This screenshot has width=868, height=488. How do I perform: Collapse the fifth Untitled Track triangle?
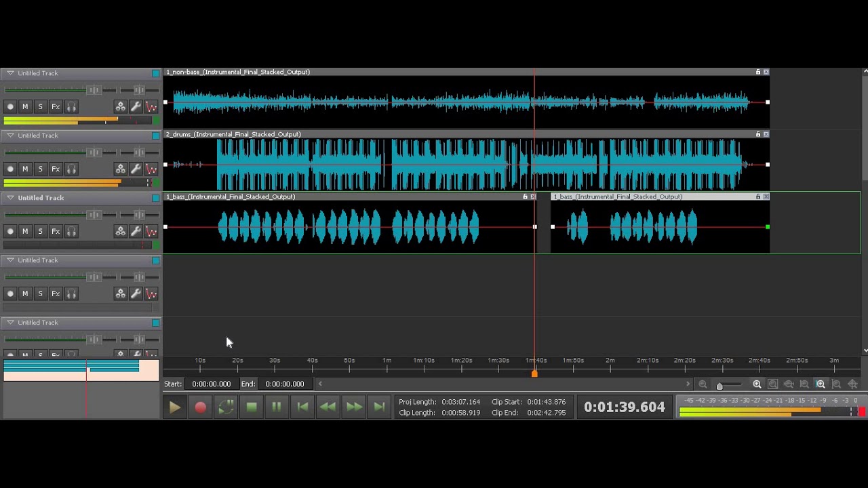tap(10, 322)
